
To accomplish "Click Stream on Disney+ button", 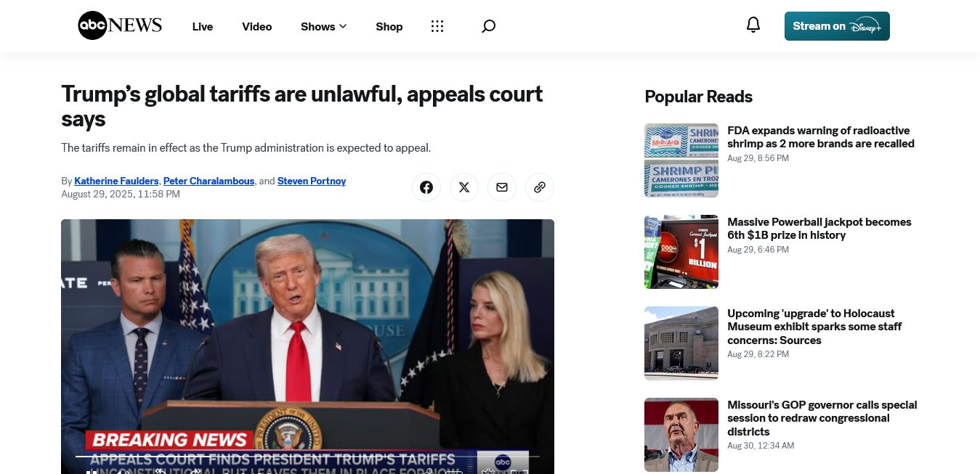I will (x=837, y=26).
